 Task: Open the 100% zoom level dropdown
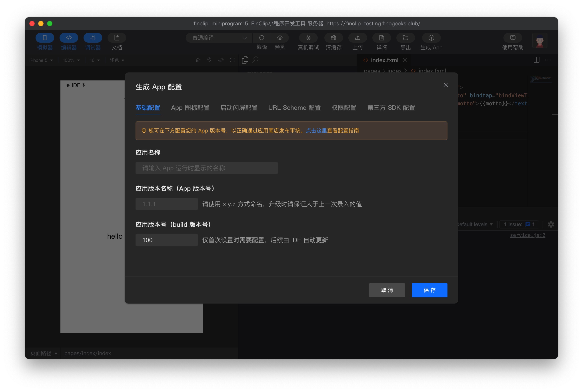click(71, 60)
